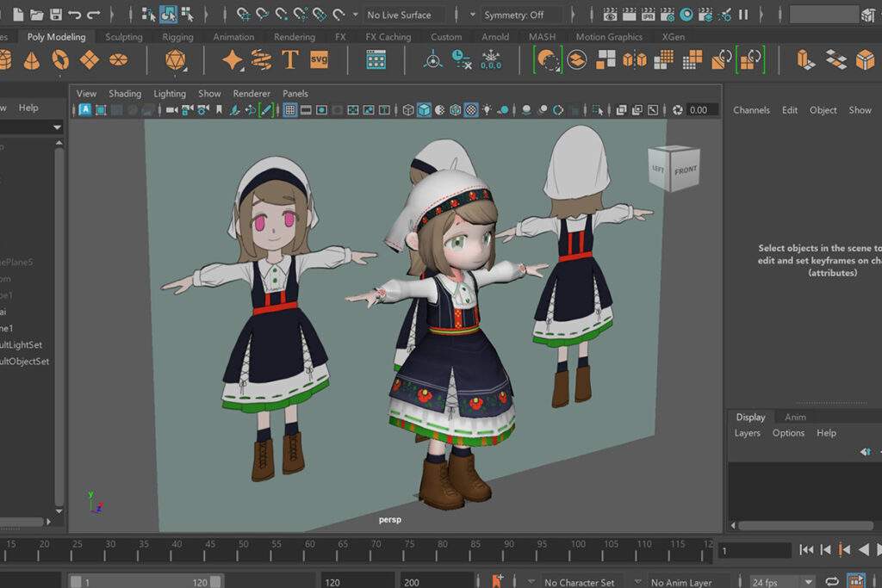Click the Save scene icon
The width and height of the screenshot is (882, 588).
coord(56,15)
